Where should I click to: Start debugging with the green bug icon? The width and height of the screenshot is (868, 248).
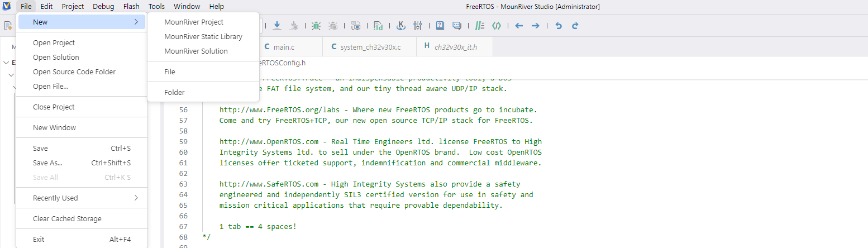[x=316, y=26]
